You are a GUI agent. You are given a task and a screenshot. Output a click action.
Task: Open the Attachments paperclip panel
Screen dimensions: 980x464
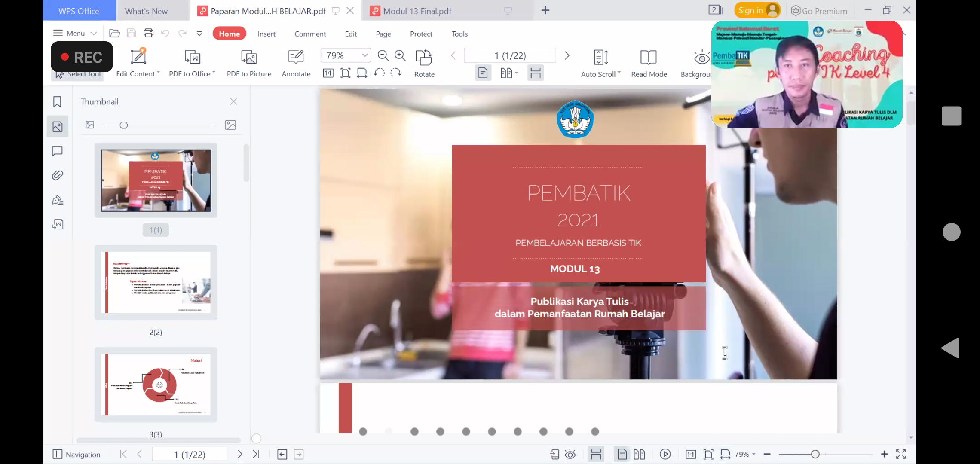tap(57, 175)
